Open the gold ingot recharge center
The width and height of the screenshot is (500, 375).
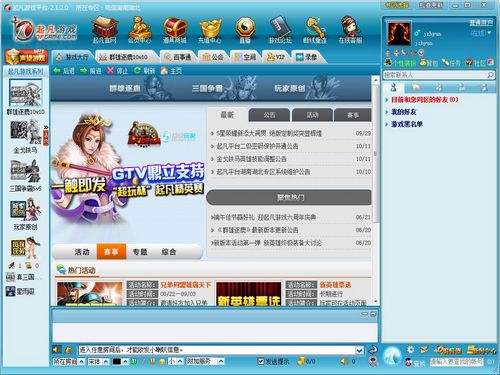pyautogui.click(x=210, y=30)
